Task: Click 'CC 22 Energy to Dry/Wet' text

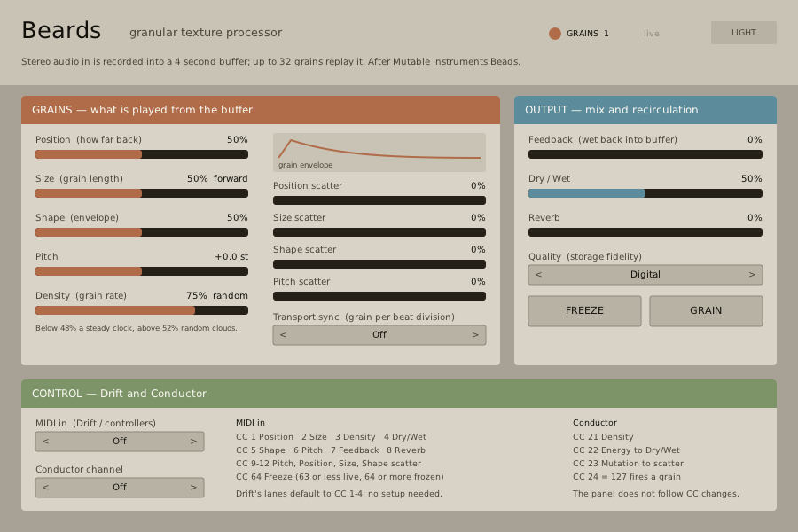Action: 627,450
